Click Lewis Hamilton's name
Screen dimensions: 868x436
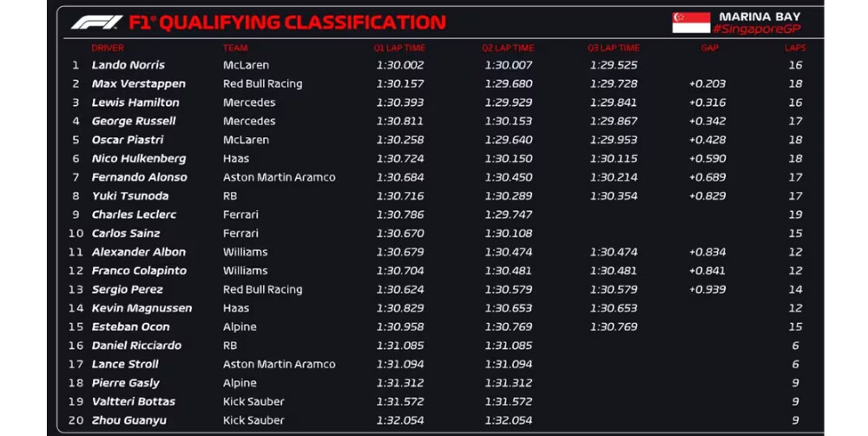tap(135, 102)
